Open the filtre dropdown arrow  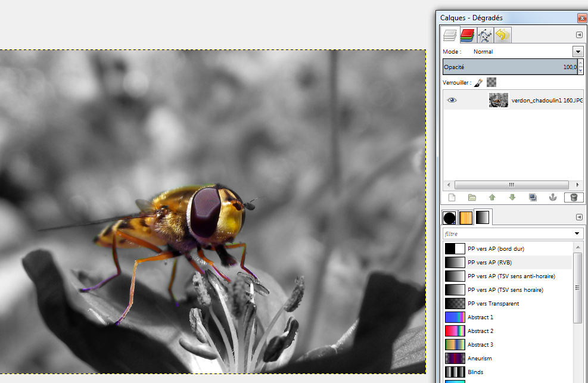point(577,234)
